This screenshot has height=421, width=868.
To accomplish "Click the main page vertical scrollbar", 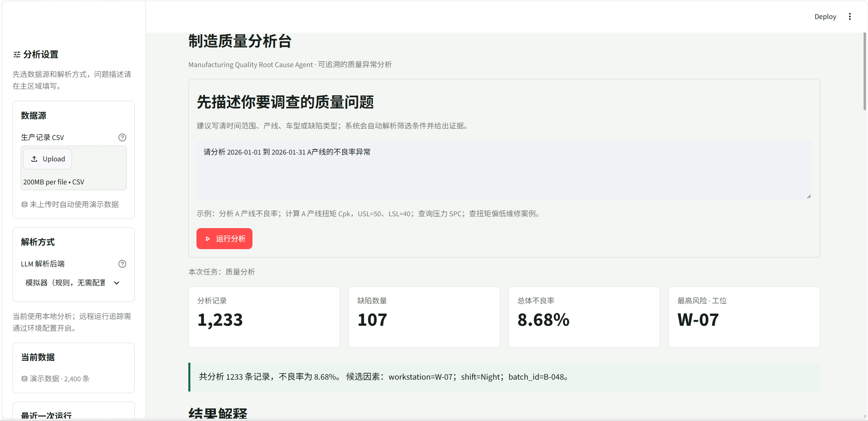I will 865,71.
